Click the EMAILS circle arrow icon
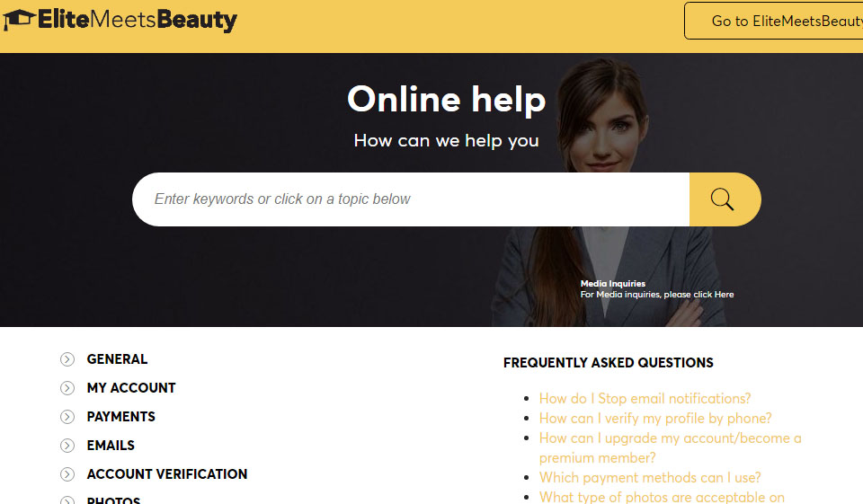This screenshot has width=863, height=504. [x=67, y=446]
